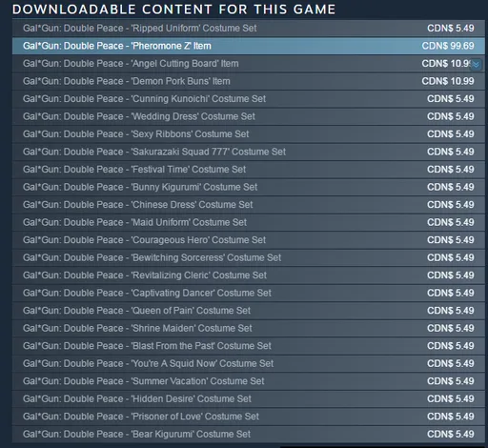Viewport: 488px width, 448px height.
Task: Open the 'Wedding Dress' Costume Set DLC
Action: coord(249,116)
